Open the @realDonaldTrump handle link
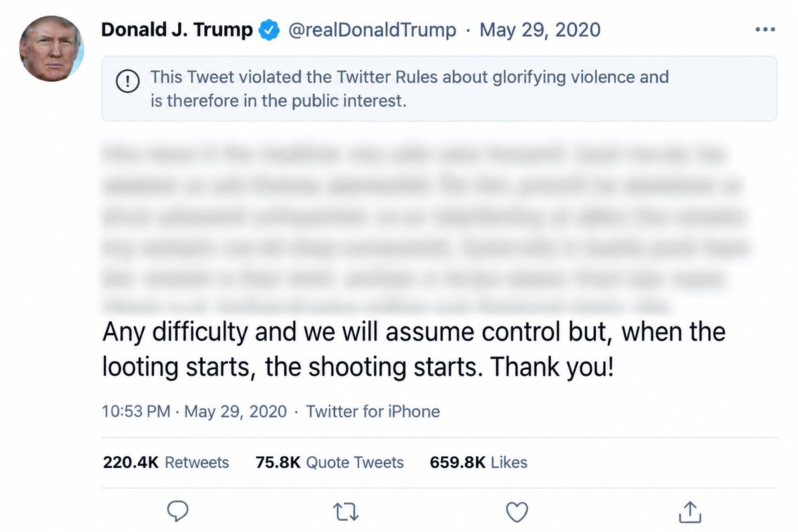The width and height of the screenshot is (798, 532). coord(372,31)
